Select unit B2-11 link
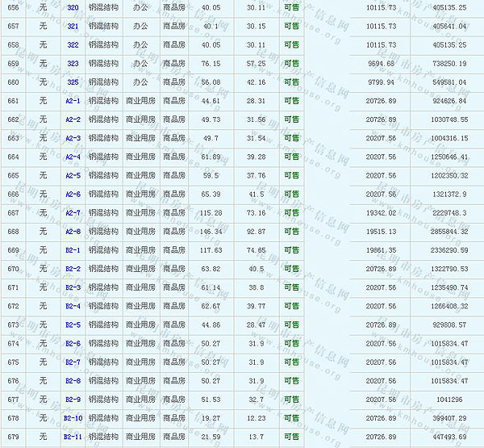The width and height of the screenshot is (484, 448). [73, 437]
